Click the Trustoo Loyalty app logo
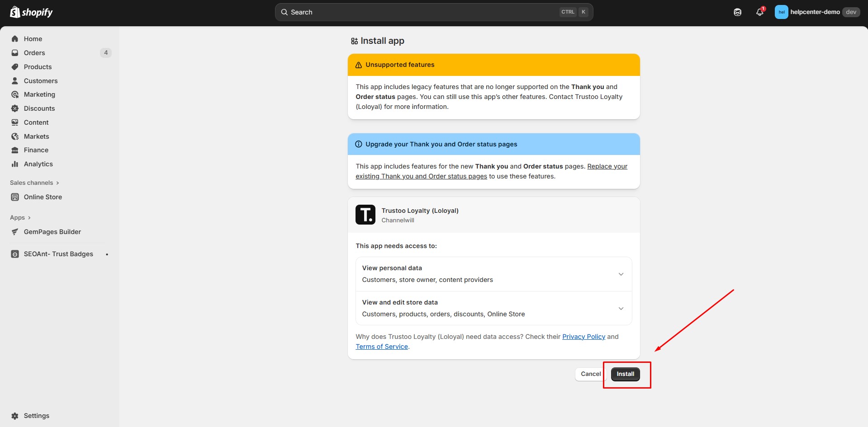 click(365, 215)
